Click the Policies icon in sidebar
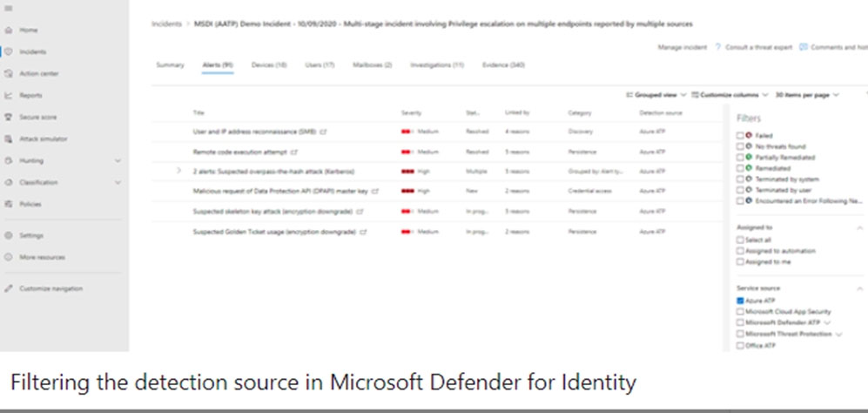This screenshot has height=413, width=868. pyautogui.click(x=9, y=204)
